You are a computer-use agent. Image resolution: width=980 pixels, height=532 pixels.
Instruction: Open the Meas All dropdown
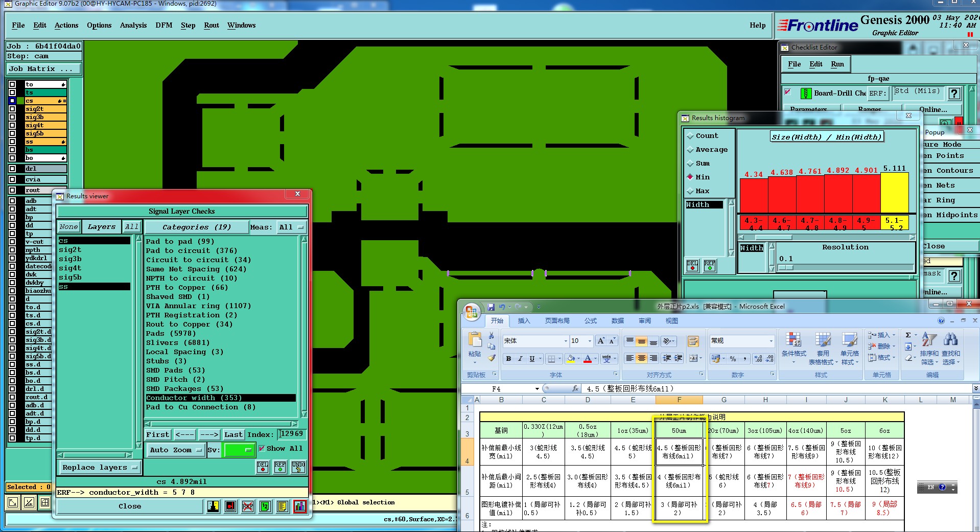click(x=291, y=227)
